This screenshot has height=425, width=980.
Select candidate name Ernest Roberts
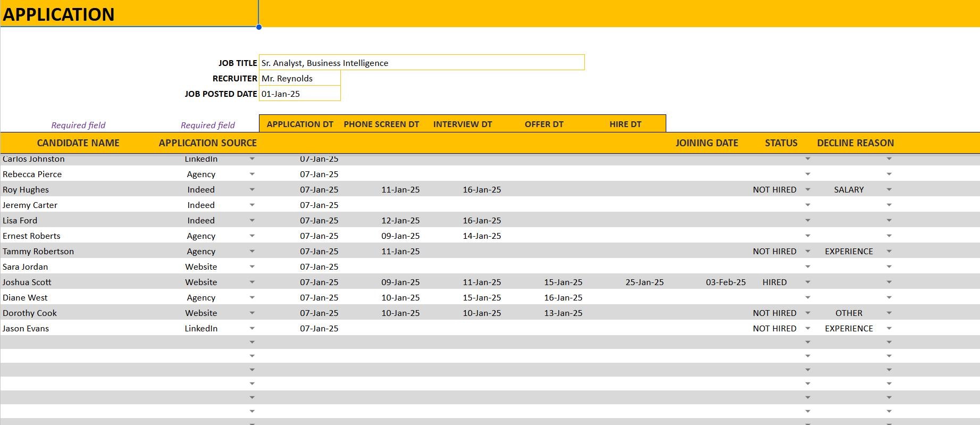point(31,236)
